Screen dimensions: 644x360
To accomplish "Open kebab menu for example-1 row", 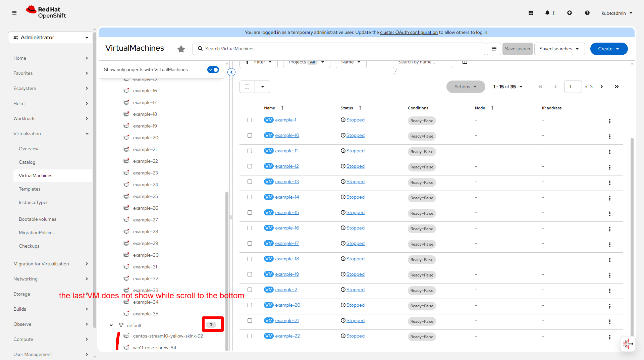I will point(609,121).
